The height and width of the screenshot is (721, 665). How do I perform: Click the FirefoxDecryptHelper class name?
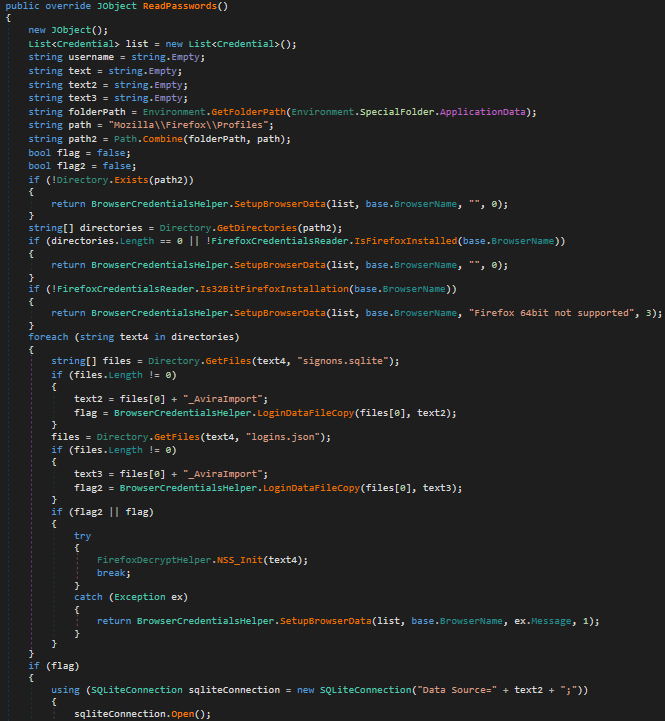[154, 560]
